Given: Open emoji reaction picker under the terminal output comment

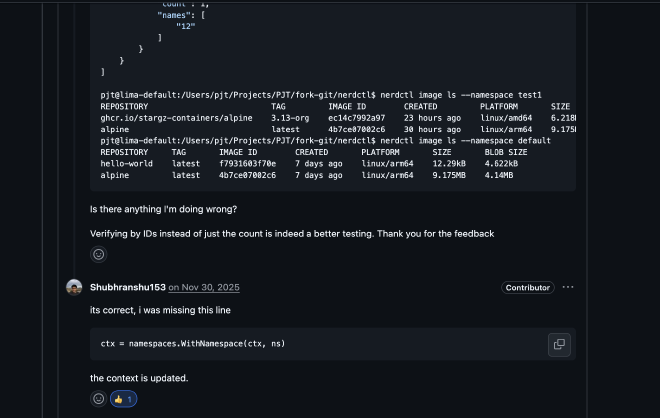Looking at the screenshot, I should (98, 254).
